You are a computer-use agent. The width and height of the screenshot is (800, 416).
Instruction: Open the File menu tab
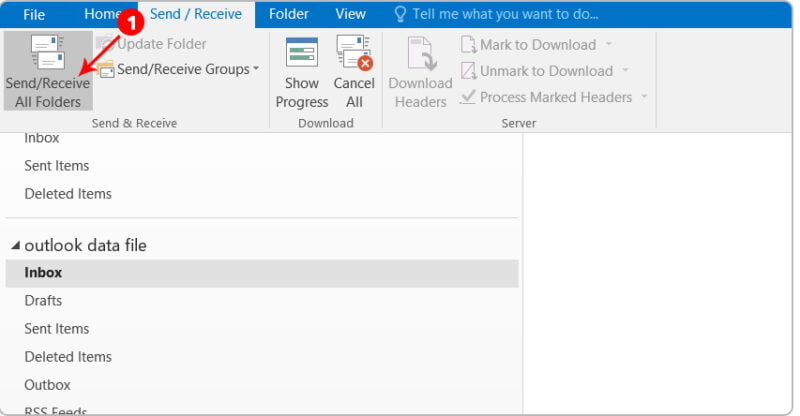(x=33, y=14)
